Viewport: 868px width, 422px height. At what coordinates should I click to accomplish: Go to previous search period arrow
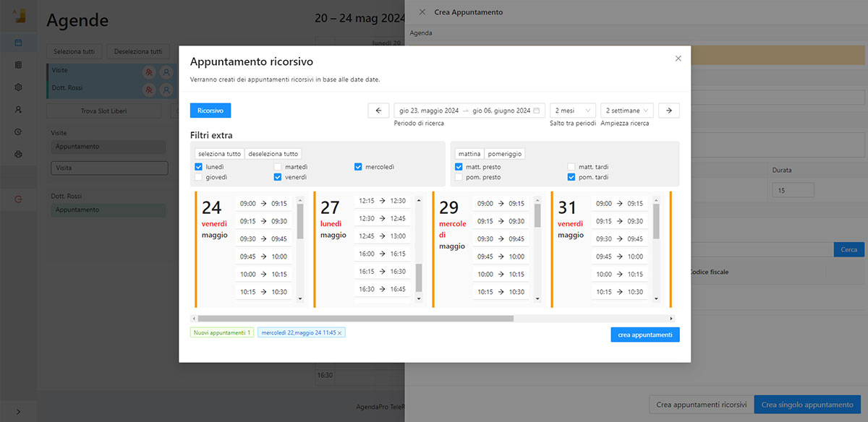coord(378,111)
